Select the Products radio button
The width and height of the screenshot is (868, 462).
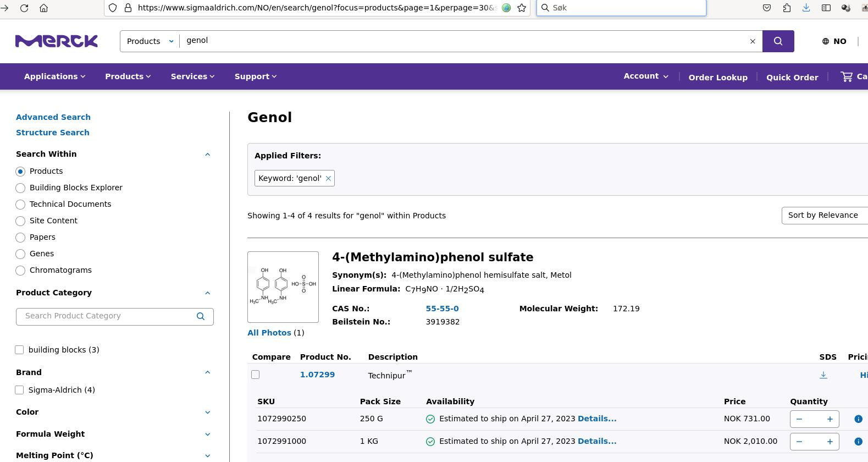[20, 172]
